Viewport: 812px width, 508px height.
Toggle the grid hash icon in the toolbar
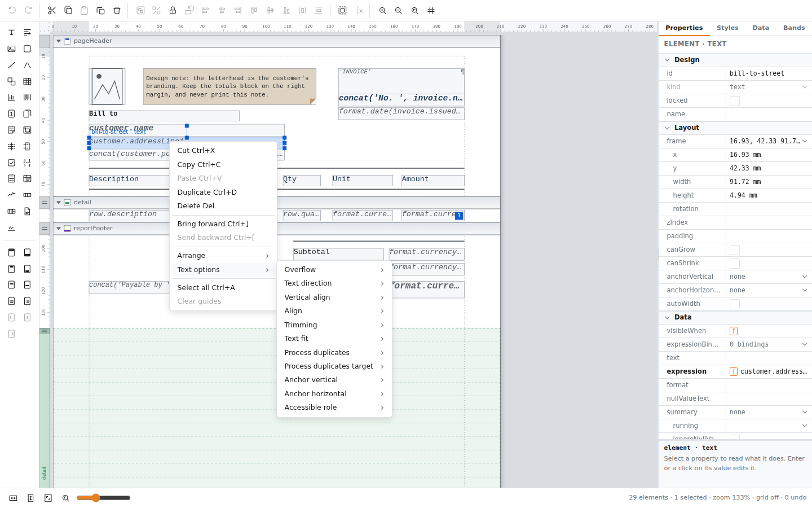[431, 10]
